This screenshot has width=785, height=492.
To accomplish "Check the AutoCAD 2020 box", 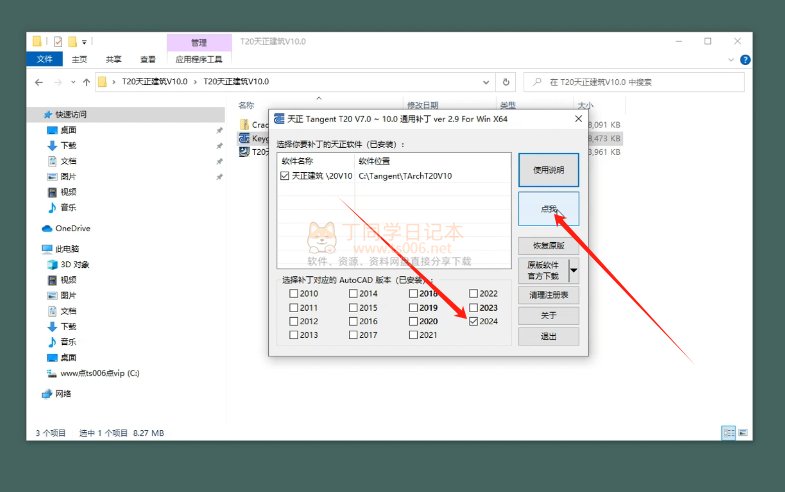I will pos(413,321).
